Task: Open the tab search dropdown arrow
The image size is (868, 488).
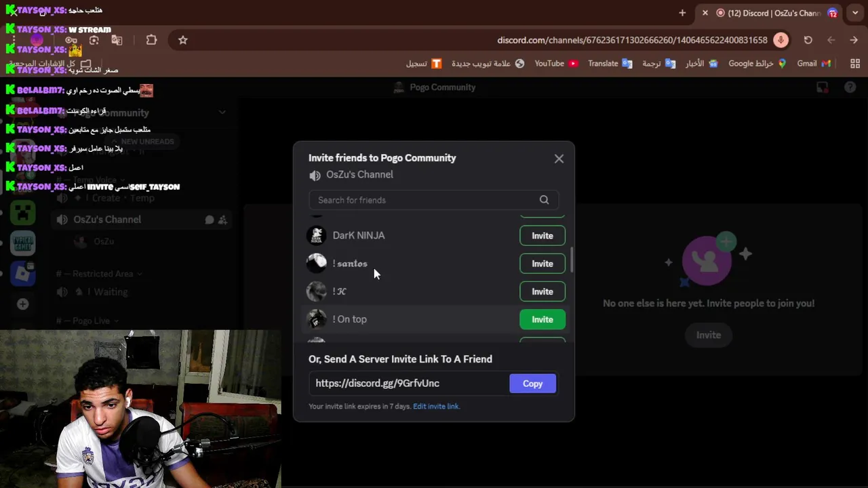Action: (855, 13)
